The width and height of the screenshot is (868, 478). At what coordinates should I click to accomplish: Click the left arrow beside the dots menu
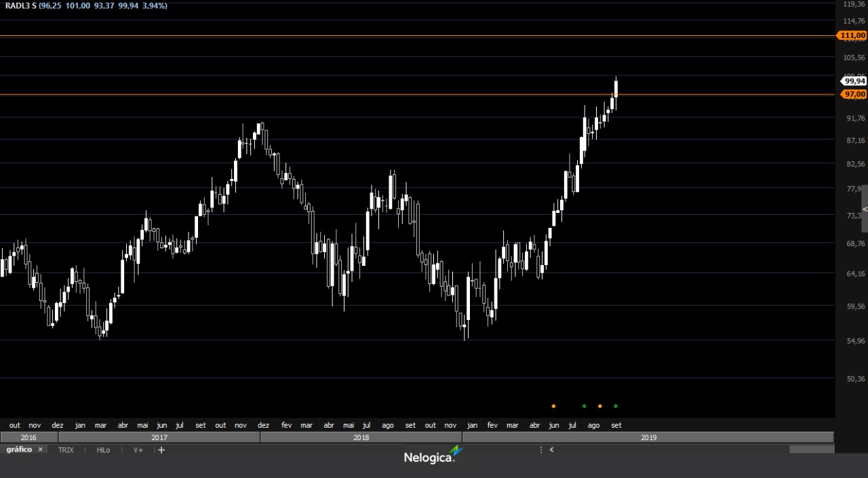pyautogui.click(x=552, y=450)
